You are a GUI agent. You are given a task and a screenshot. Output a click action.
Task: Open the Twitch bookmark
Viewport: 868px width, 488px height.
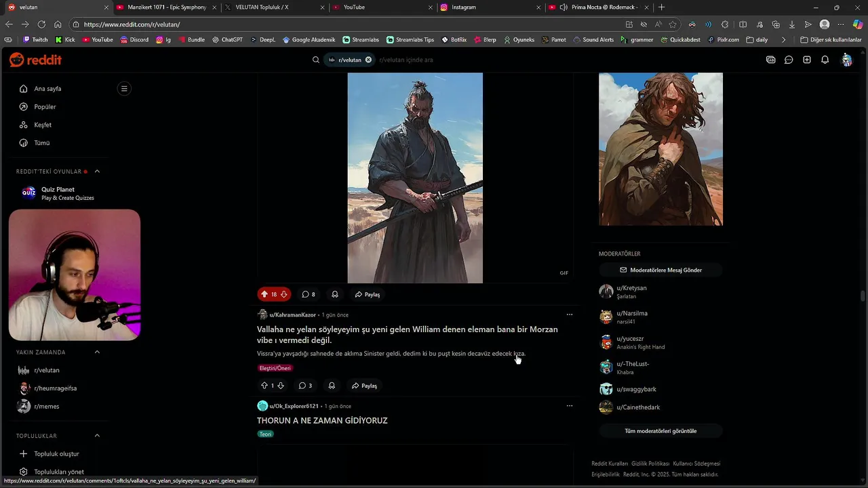[35, 40]
